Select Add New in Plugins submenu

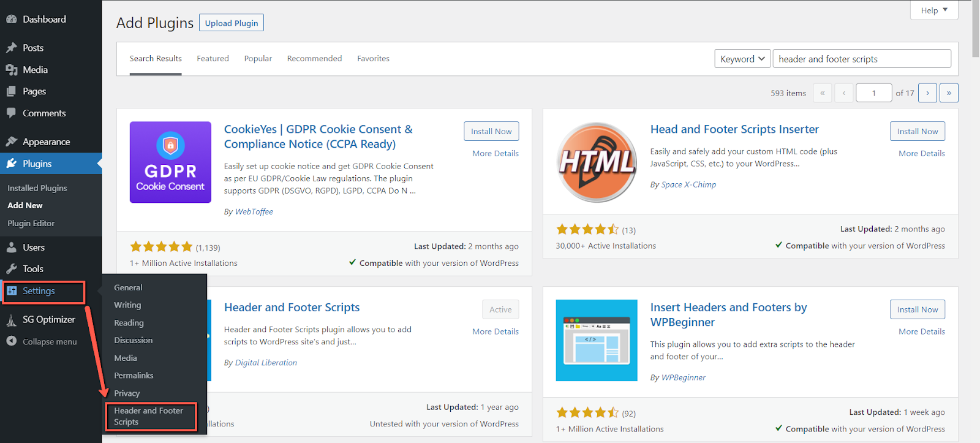point(25,205)
